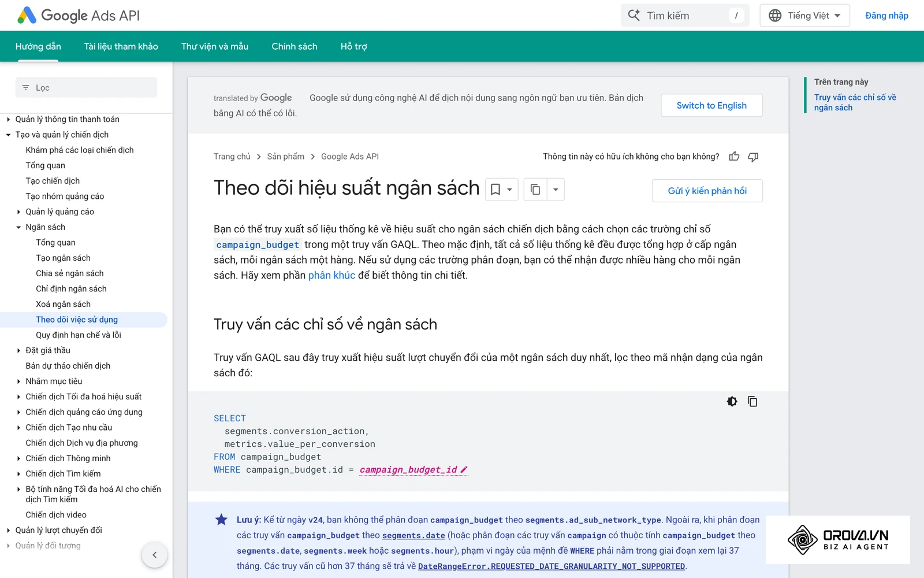Copy the GAQL code sample

pos(752,401)
